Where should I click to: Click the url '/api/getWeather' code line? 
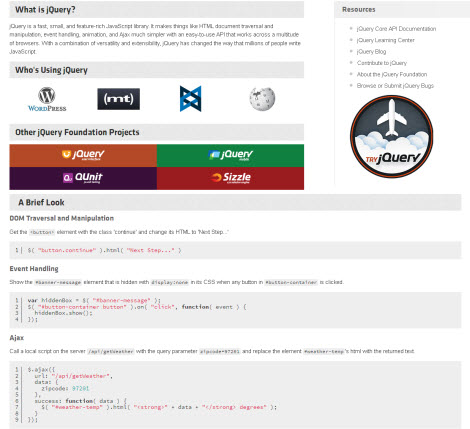[x=73, y=376]
